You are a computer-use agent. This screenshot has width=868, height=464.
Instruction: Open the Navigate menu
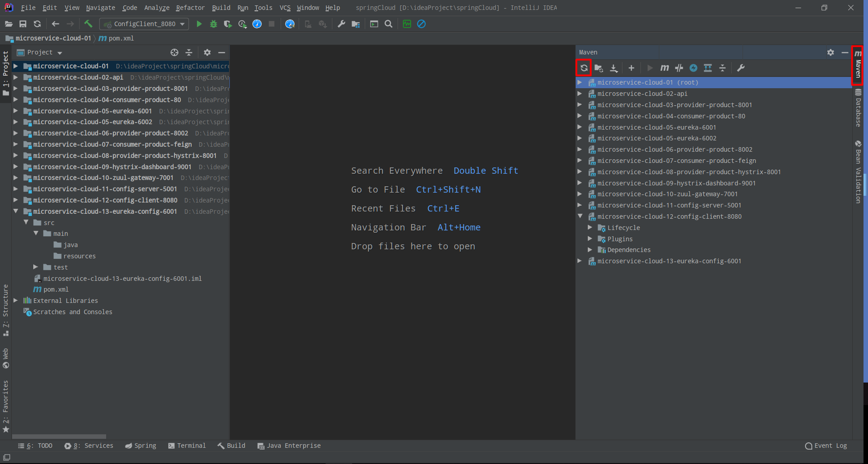[x=100, y=8]
